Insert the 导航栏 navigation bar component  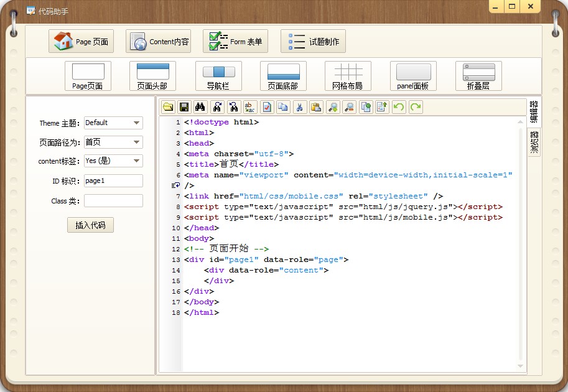[218, 76]
